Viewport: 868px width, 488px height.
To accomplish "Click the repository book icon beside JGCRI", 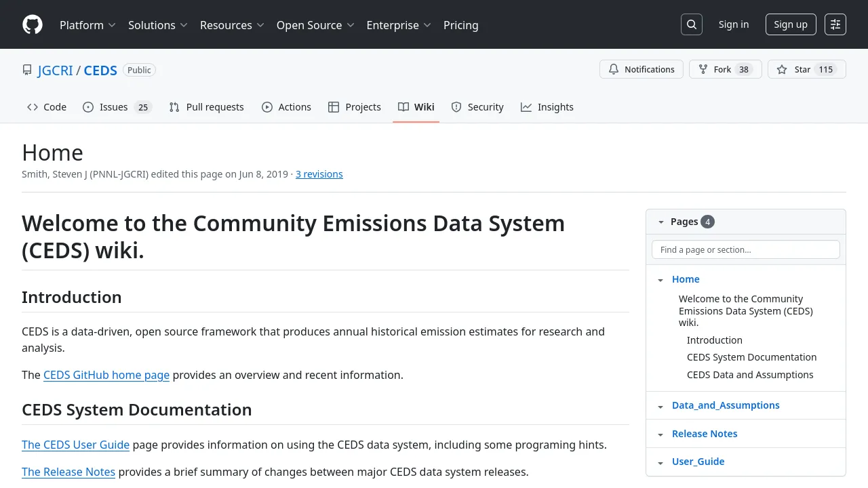I will [x=27, y=69].
